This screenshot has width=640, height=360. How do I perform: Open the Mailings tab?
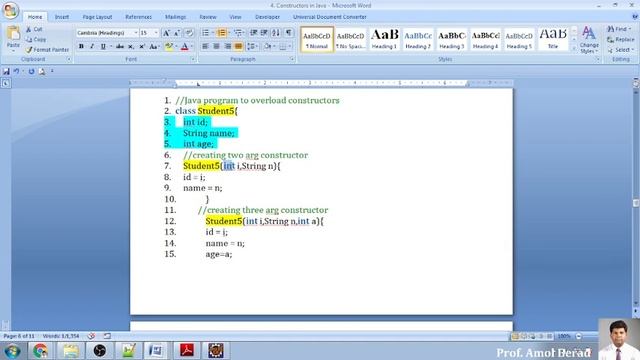[x=176, y=17]
